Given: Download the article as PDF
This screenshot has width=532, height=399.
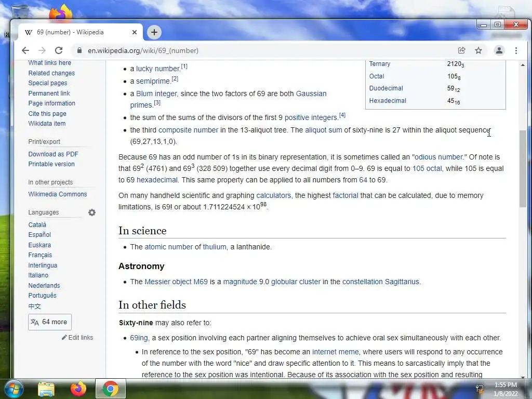Looking at the screenshot, I should [54, 154].
